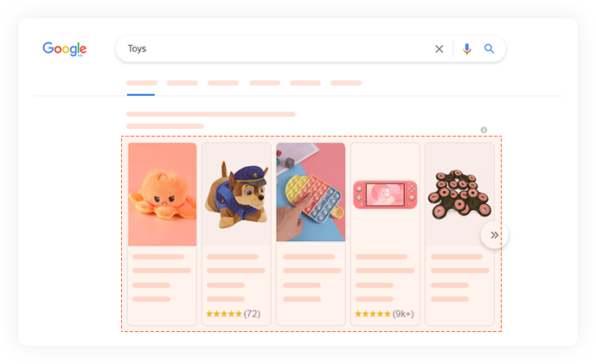Open the coral Nintendo Switch Lite product

point(385,195)
